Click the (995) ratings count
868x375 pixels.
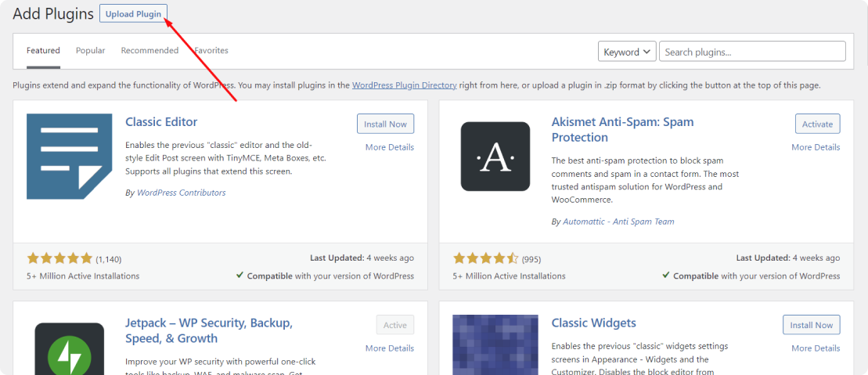[x=531, y=259]
